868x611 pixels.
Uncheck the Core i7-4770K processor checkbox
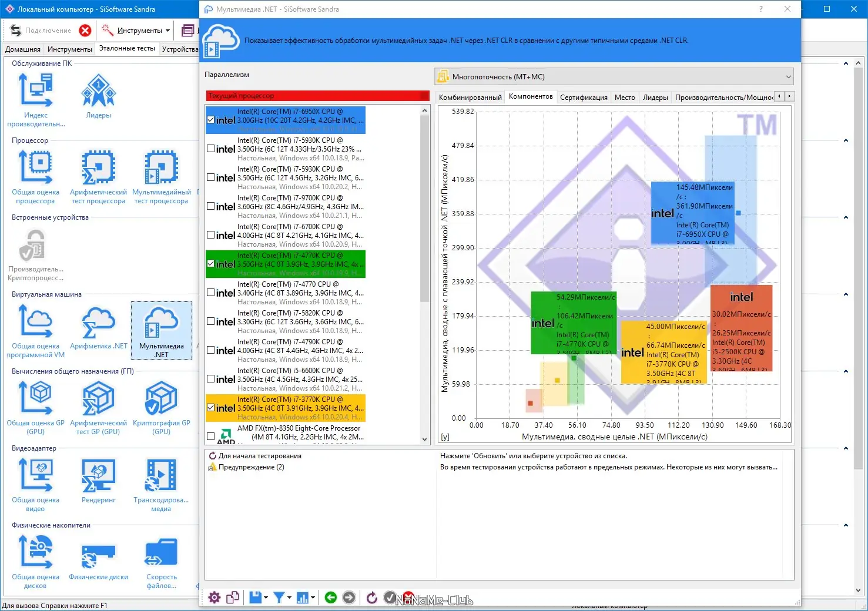211,264
